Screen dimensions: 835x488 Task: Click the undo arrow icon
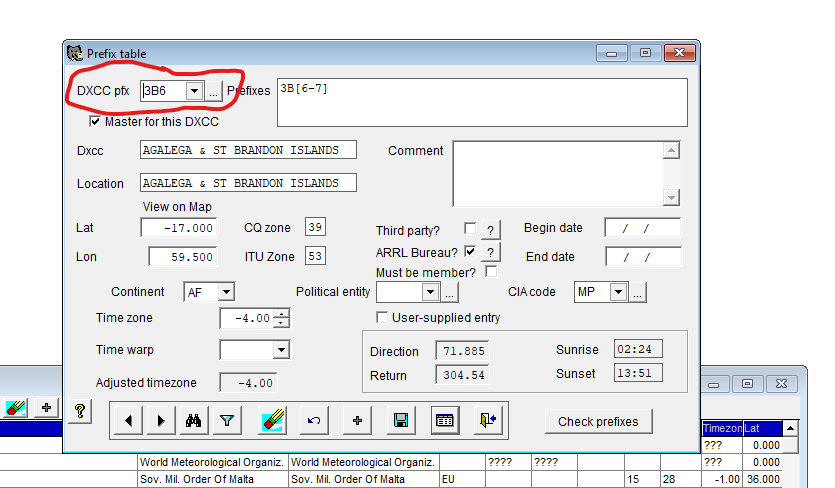pyautogui.click(x=314, y=421)
